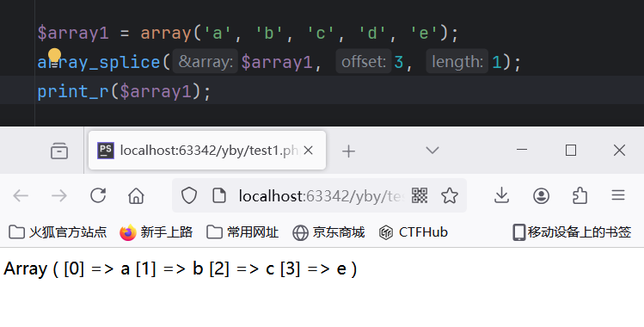The image size is (644, 327).
Task: Open the CTFHub bookmark
Action: 414,232
